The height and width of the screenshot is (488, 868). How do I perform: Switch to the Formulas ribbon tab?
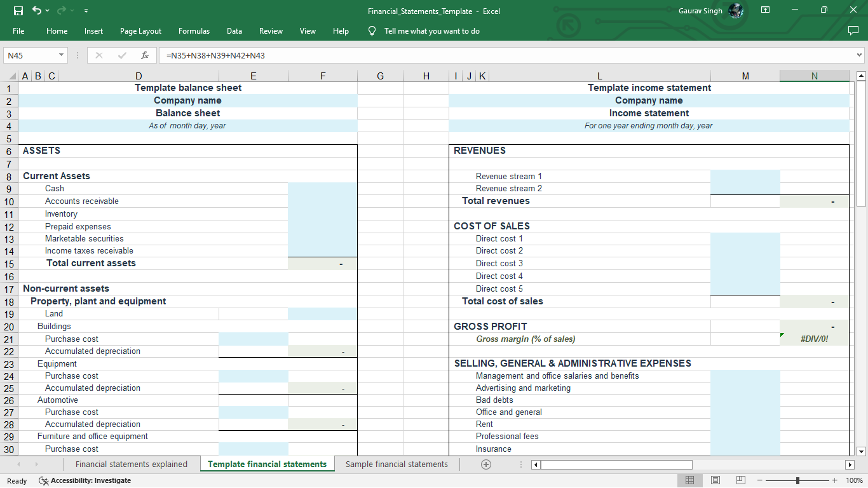(194, 30)
